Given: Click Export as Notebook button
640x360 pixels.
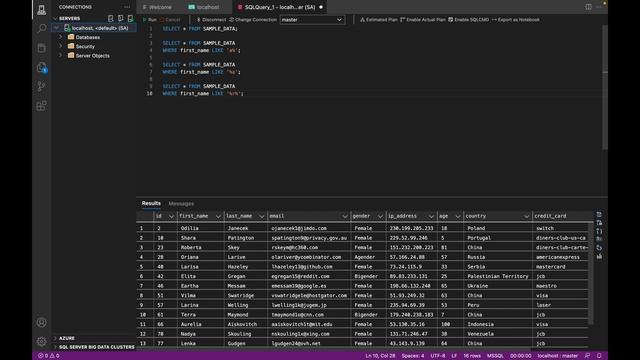Looking at the screenshot, I should coord(516,20).
